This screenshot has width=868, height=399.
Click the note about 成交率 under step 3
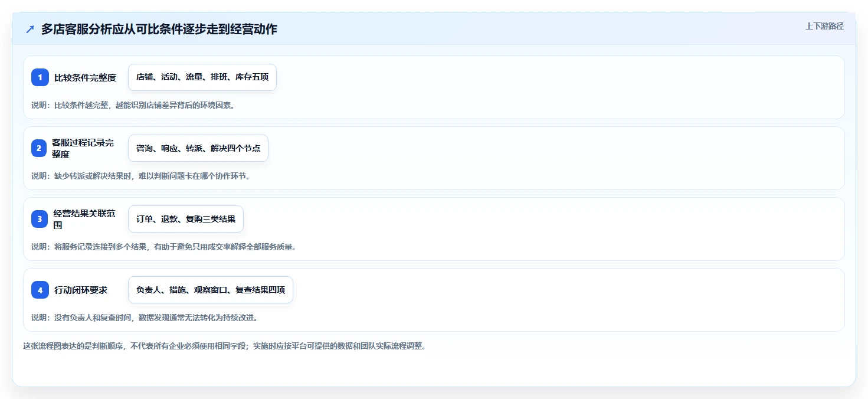tap(164, 247)
